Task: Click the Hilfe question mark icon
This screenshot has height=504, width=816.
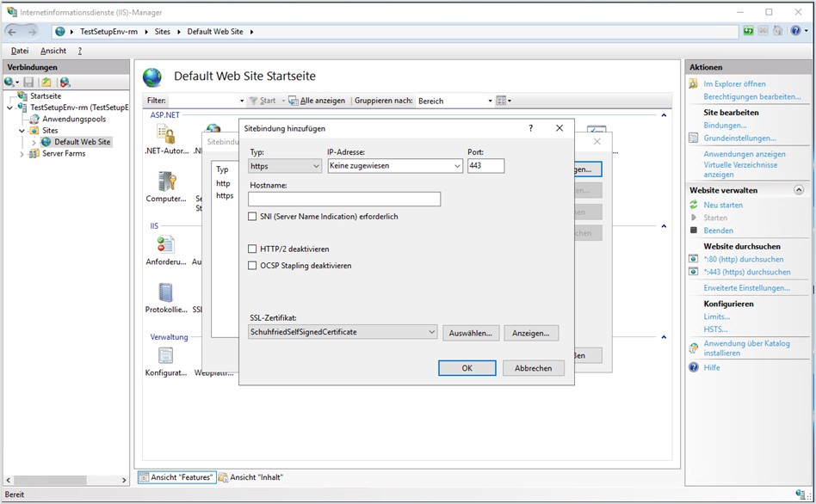Action: 694,367
